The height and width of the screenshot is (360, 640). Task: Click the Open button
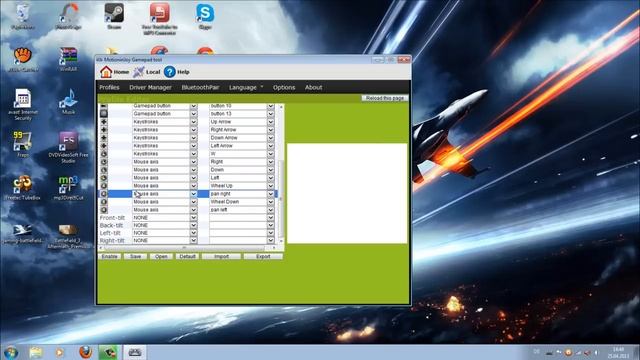tap(161, 256)
